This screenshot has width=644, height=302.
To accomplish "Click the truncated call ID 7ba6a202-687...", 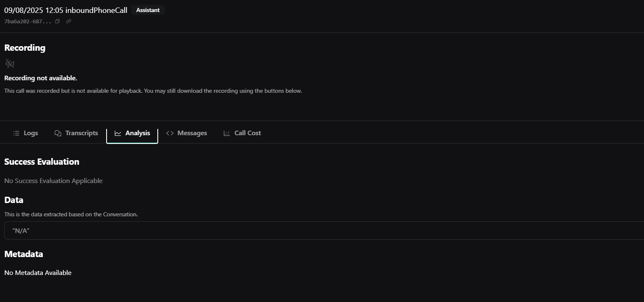I will pos(27,21).
